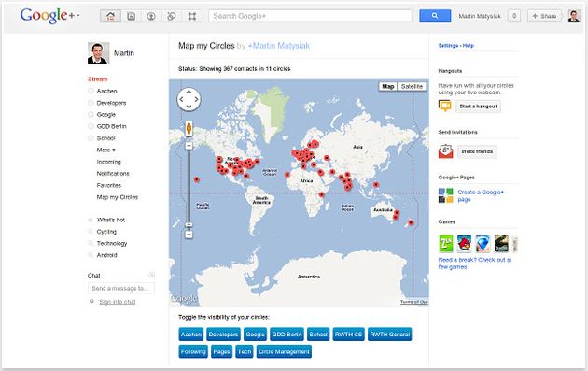Viewport: 588px width, 371px height.
Task: Click the marker near New Zealand
Action: 411,222
